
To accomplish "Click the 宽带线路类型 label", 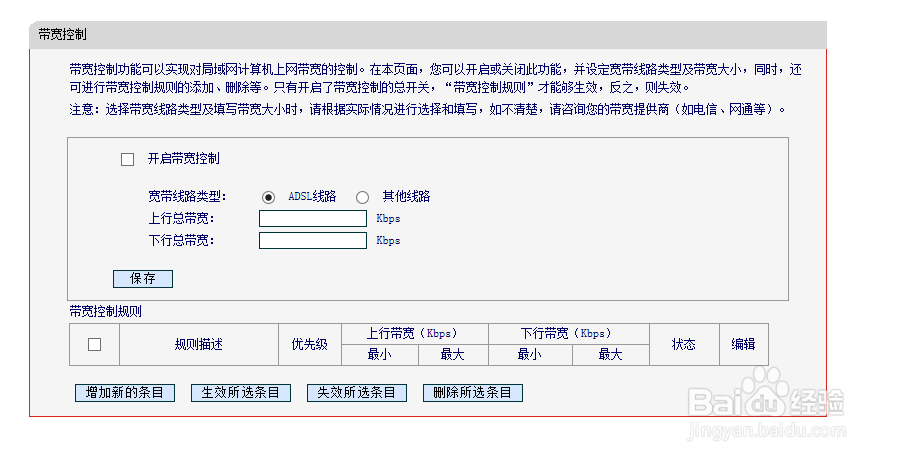I will [x=187, y=197].
